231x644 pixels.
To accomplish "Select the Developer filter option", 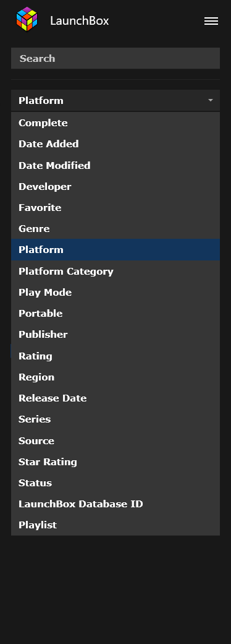I will point(115,186).
